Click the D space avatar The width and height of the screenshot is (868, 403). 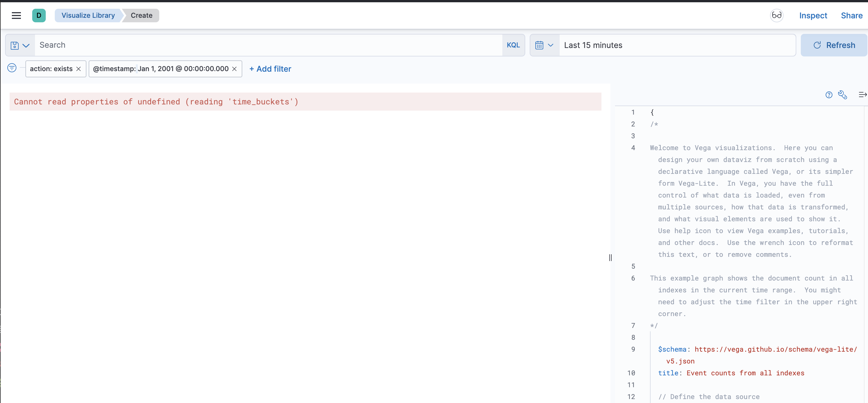(39, 16)
